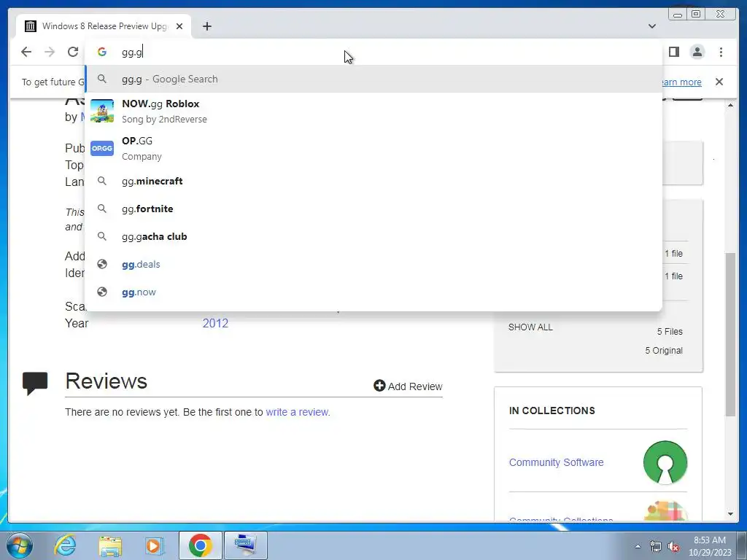The width and height of the screenshot is (747, 560).
Task: Click the globe icon beside gg.now
Action: [102, 292]
